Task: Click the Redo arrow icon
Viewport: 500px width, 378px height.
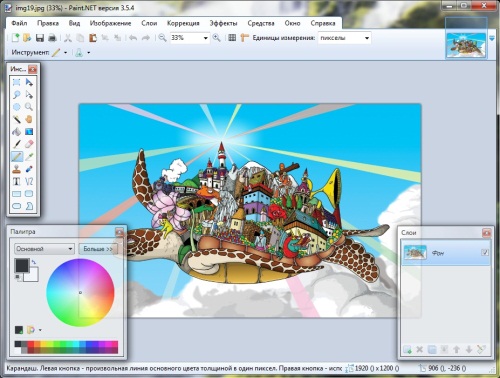Action: [x=146, y=38]
